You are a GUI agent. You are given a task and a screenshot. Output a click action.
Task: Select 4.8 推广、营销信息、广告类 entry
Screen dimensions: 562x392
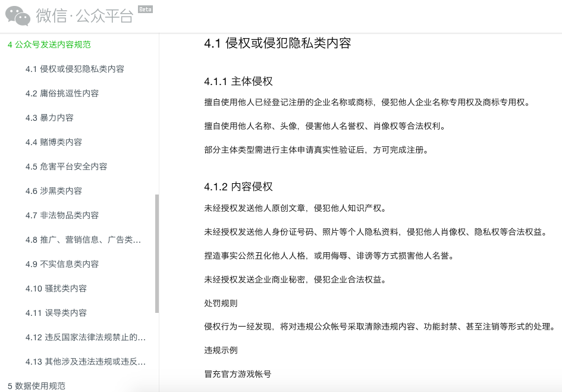83,240
